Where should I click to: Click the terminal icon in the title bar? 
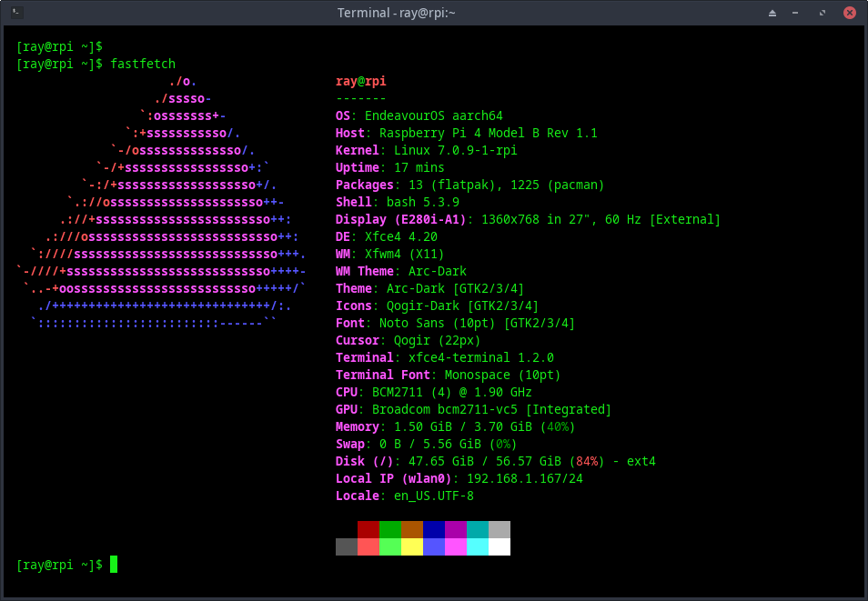[17, 12]
